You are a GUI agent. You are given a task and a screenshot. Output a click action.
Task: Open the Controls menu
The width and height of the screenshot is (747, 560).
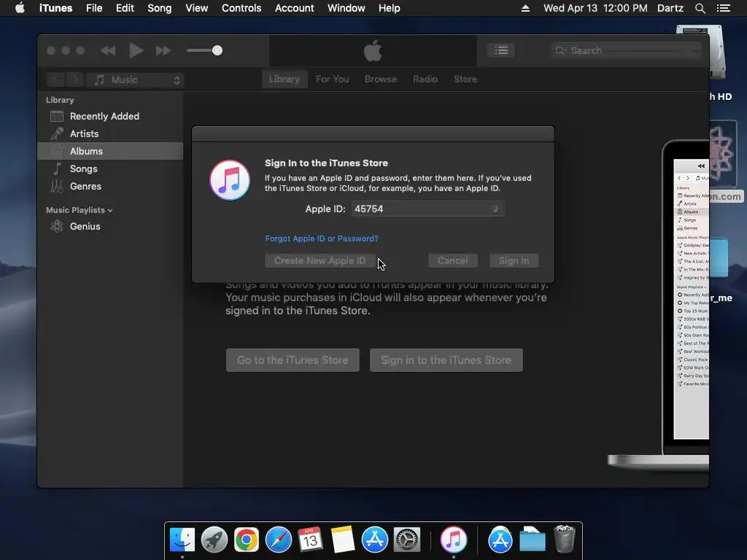pos(241,8)
